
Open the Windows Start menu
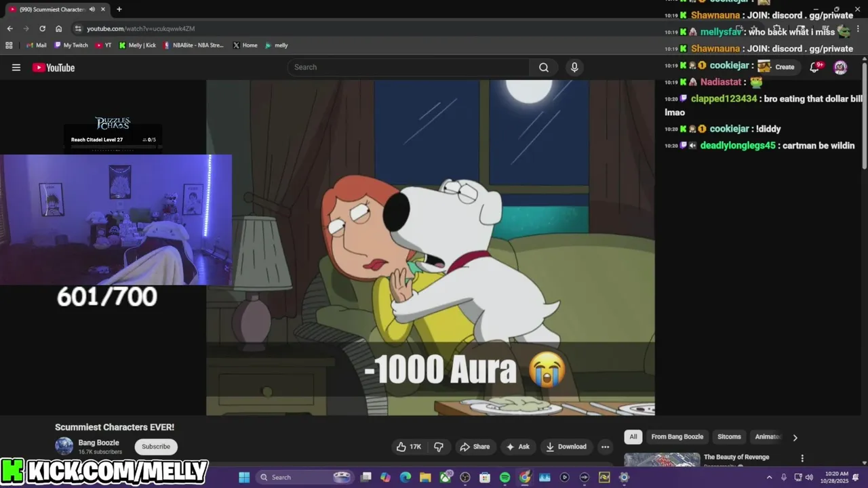point(244,477)
